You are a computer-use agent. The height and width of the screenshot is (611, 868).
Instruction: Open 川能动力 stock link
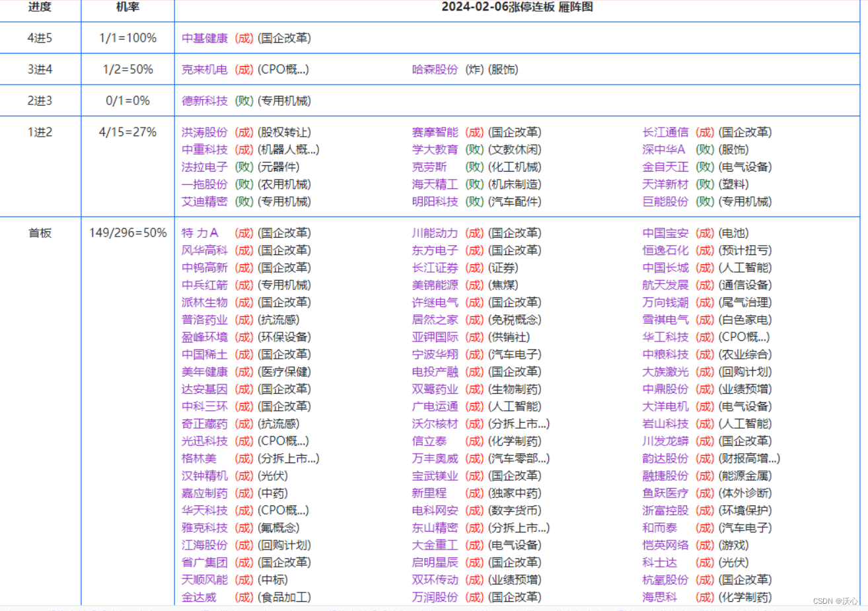tap(435, 233)
